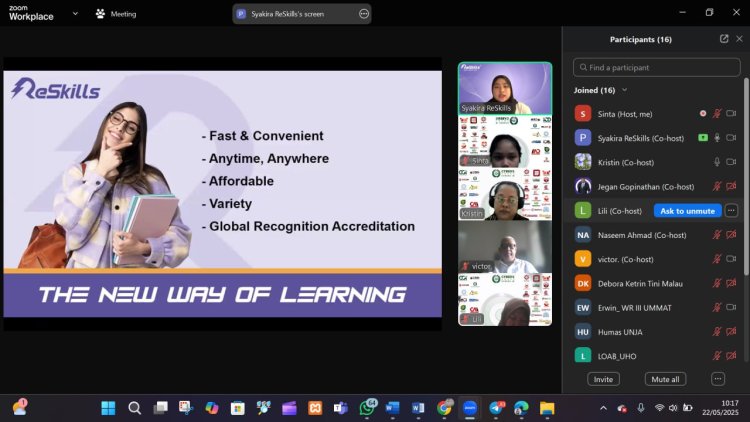
Task: Click Humas UNJA participant name
Action: (x=620, y=332)
